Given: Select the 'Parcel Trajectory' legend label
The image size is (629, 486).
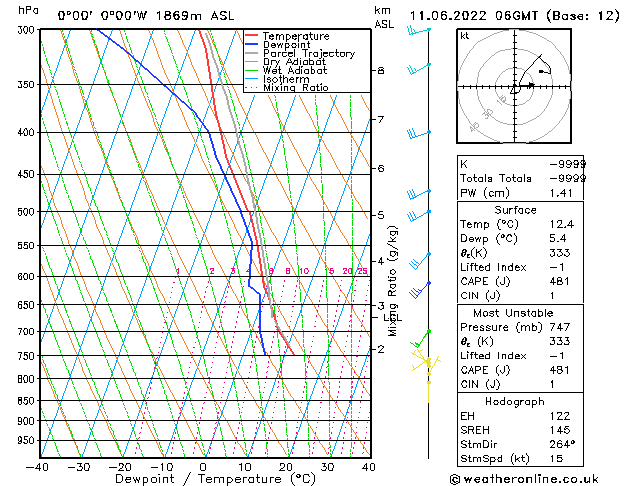Looking at the screenshot, I should pyautogui.click(x=309, y=53).
